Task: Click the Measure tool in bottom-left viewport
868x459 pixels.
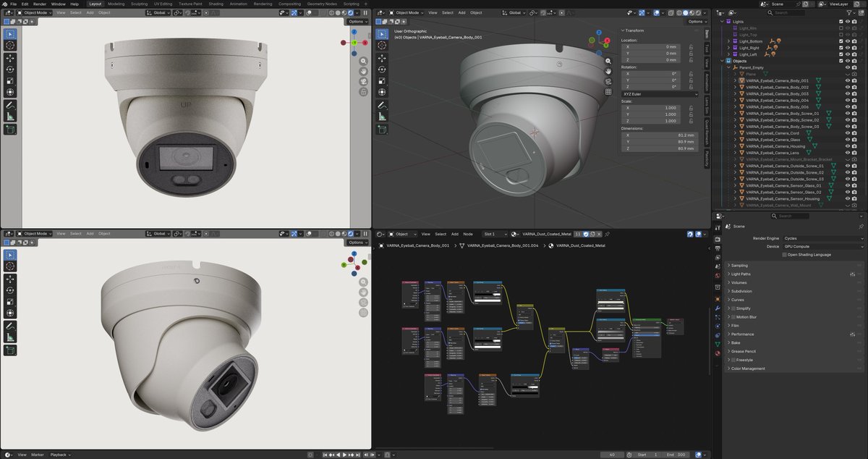Action: (10, 337)
